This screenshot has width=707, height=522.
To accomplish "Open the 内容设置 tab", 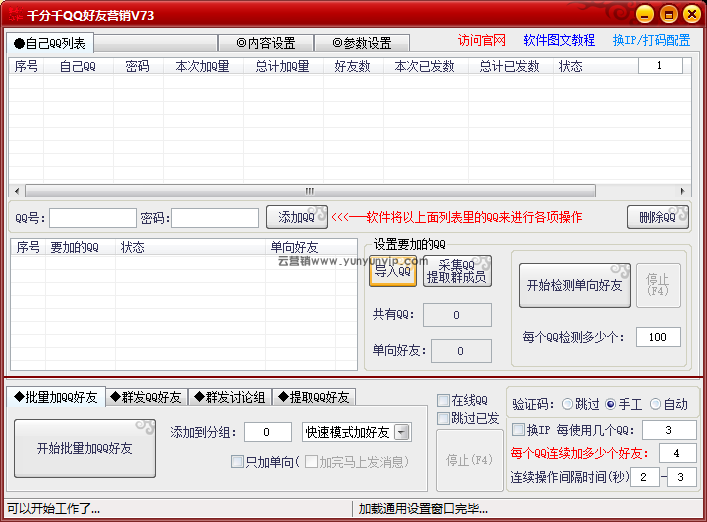I will pyautogui.click(x=266, y=43).
